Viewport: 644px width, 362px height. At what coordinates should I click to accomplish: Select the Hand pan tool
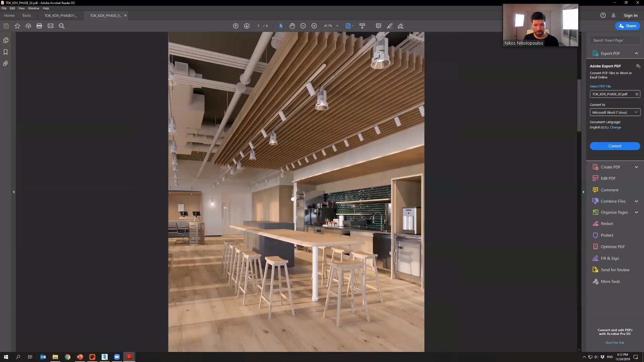pos(292,26)
